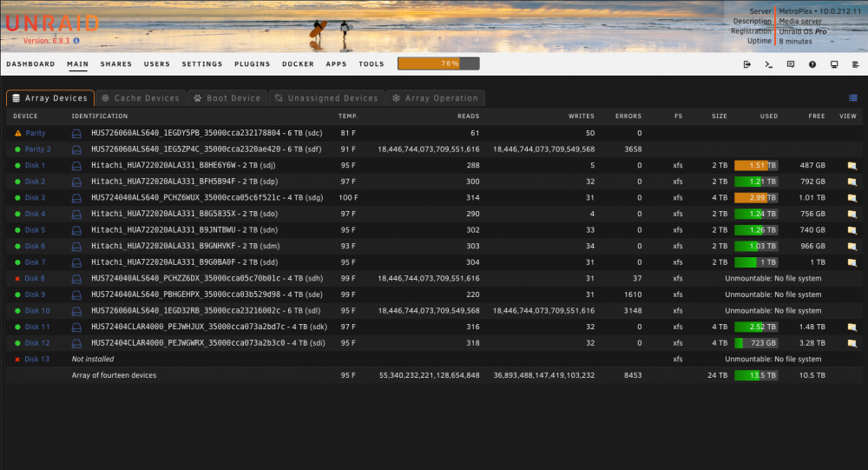
Task: Click the Parity 2 error count 3658
Action: tap(633, 149)
